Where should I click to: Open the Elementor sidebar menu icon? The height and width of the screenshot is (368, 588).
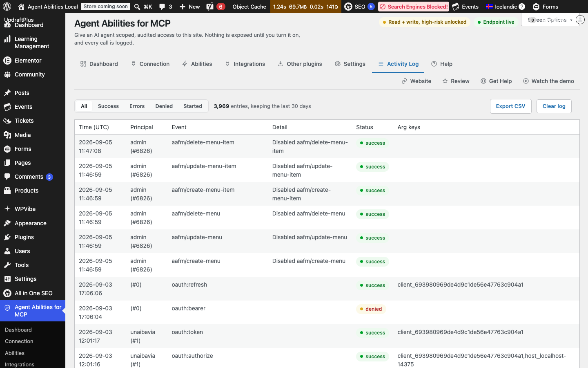(x=7, y=61)
